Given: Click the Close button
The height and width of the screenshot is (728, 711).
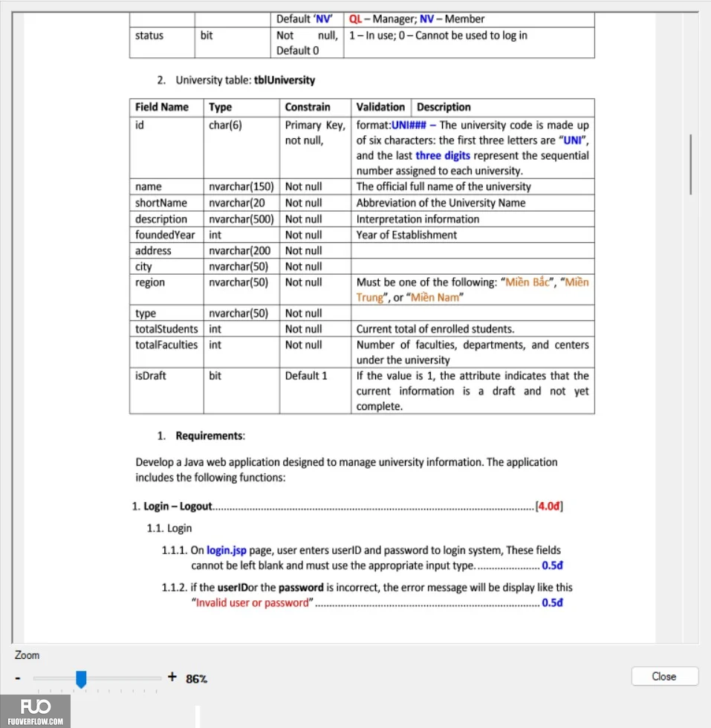Looking at the screenshot, I should (x=664, y=676).
